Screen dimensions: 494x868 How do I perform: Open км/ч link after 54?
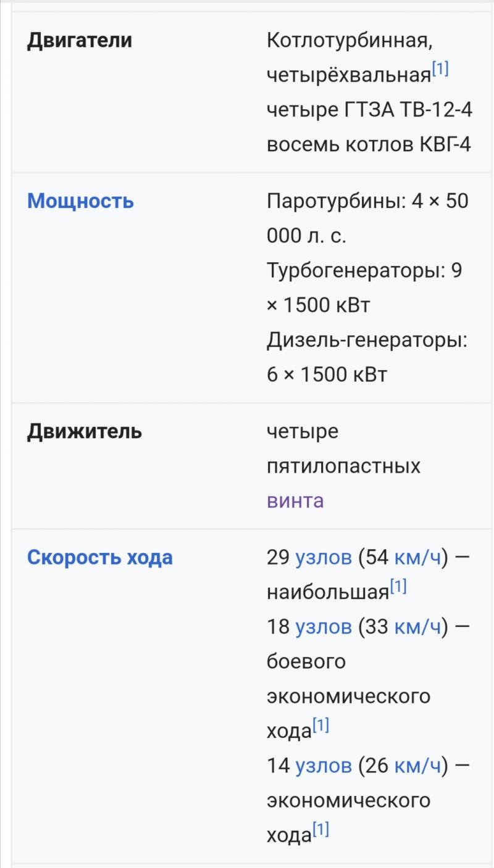(419, 558)
